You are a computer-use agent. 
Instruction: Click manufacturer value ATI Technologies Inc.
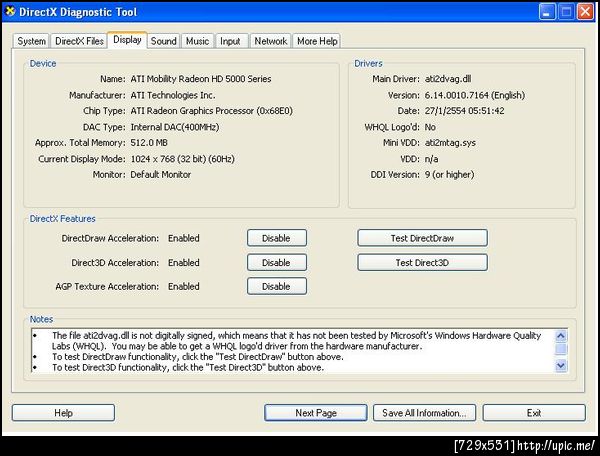tap(173, 95)
